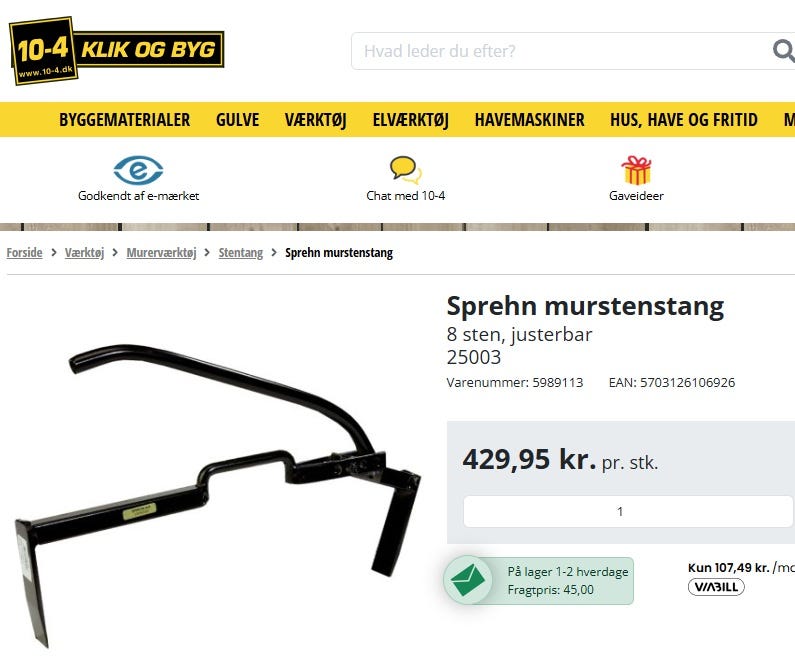The image size is (795, 663).
Task: Select the ELVÆRKTØJ menu item
Action: click(411, 120)
